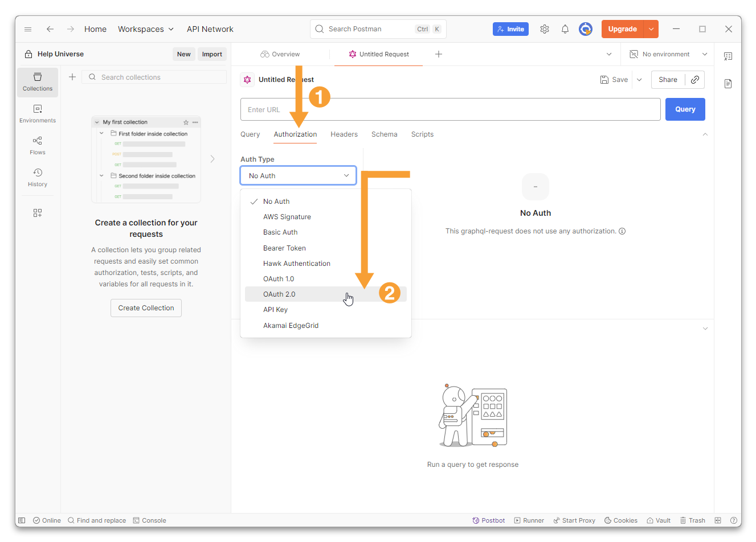The image size is (756, 542).
Task: Click the blue Query button
Action: 685,109
